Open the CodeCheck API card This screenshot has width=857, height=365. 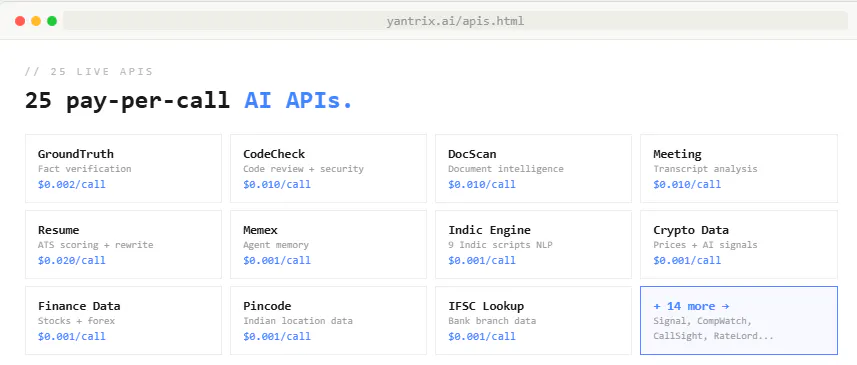[328, 168]
